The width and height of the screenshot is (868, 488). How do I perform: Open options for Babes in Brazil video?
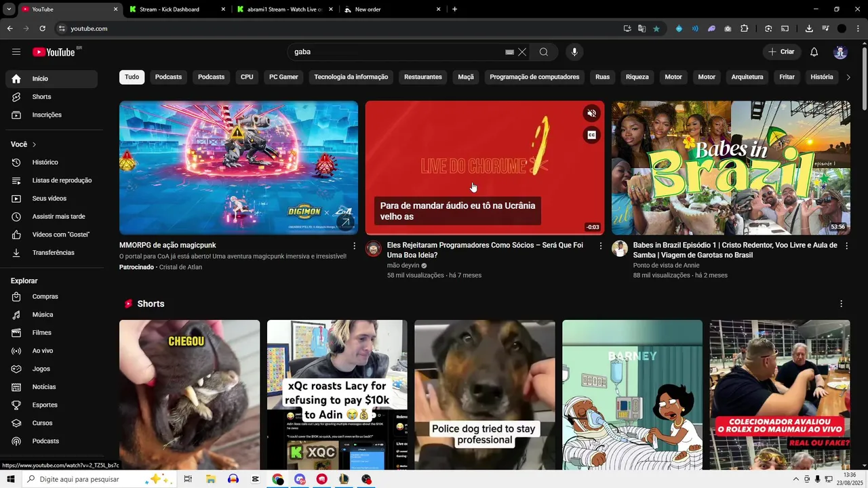[x=846, y=245]
